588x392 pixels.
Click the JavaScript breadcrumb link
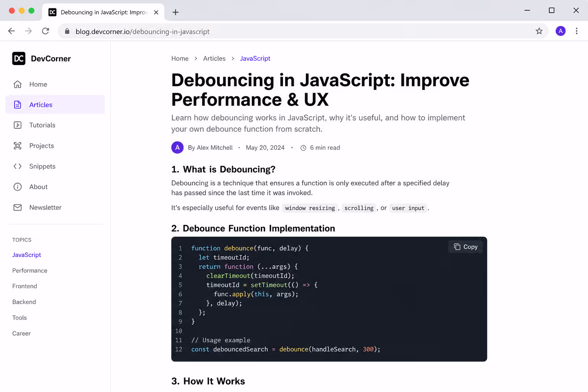pos(255,59)
